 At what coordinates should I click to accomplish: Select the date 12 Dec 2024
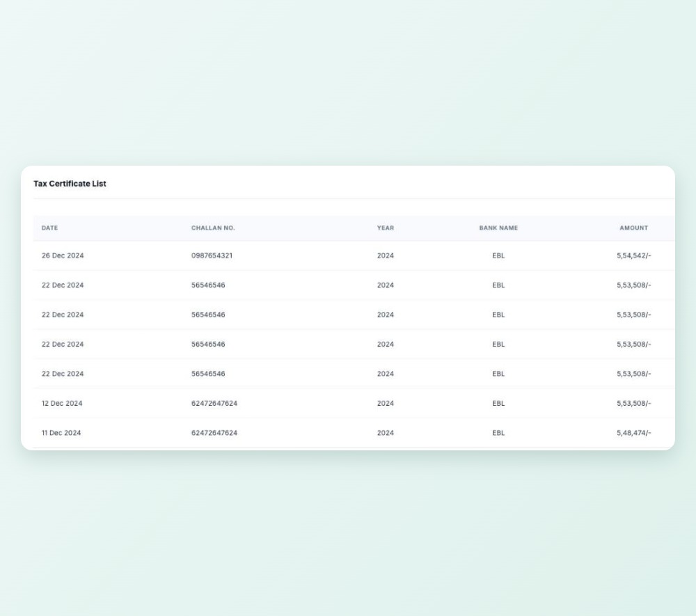click(x=62, y=404)
